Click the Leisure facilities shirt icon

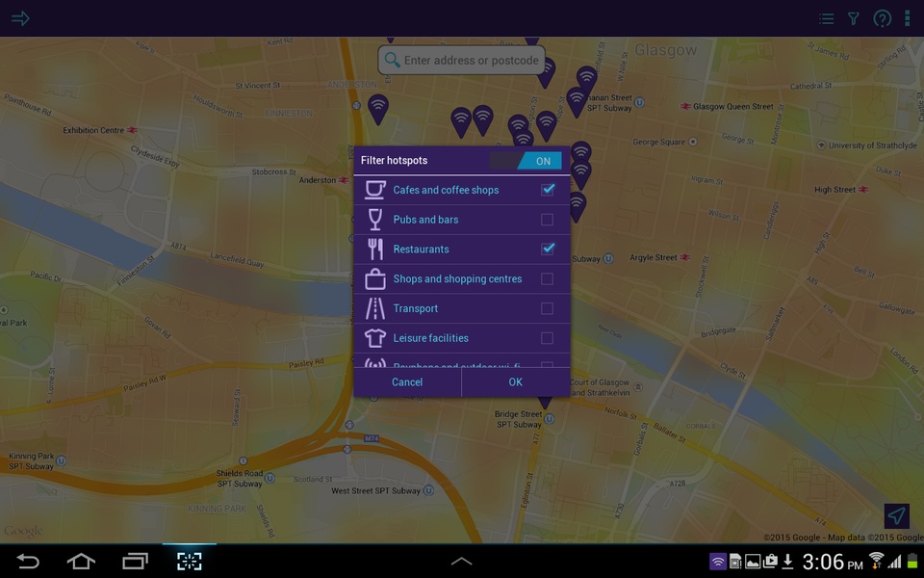click(x=374, y=338)
